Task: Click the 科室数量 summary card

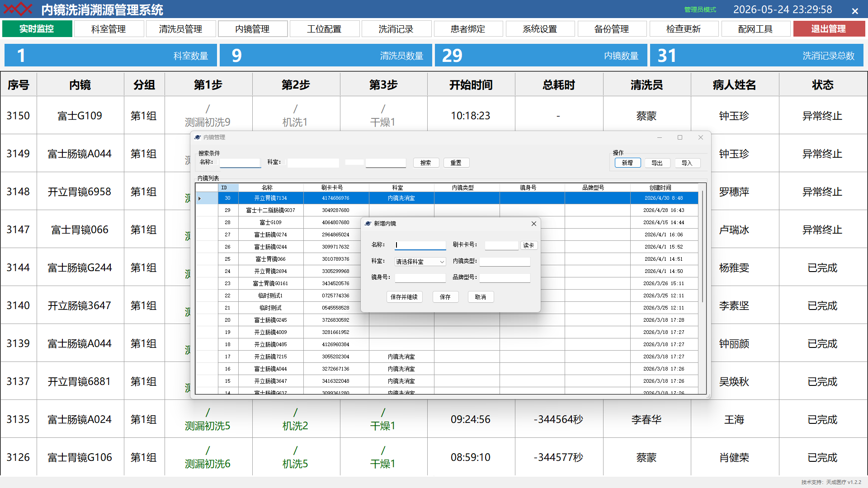Action: coord(111,56)
